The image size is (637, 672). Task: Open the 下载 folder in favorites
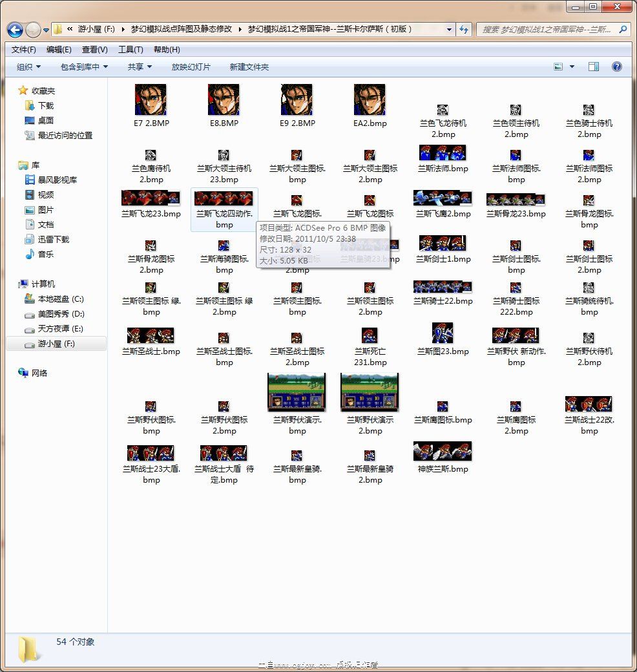(x=45, y=105)
